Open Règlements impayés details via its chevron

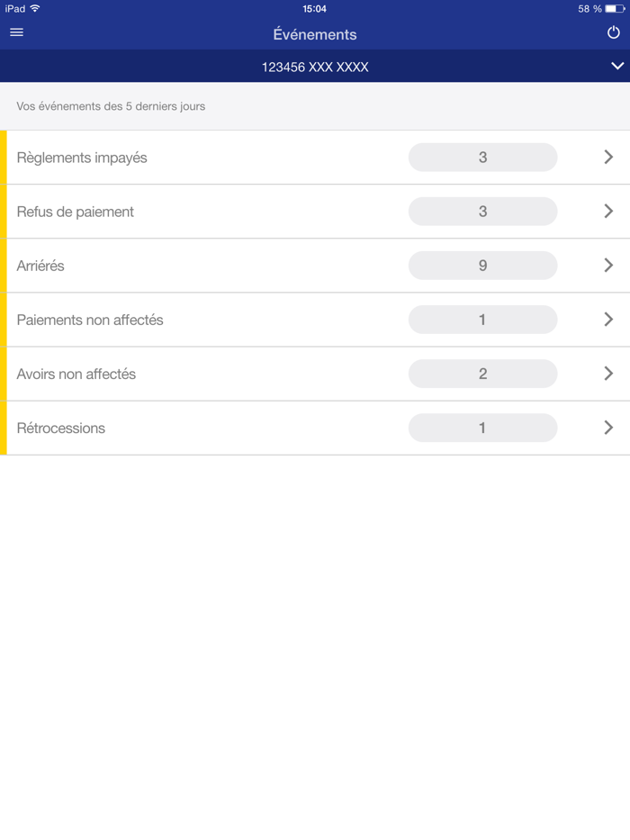click(x=607, y=157)
